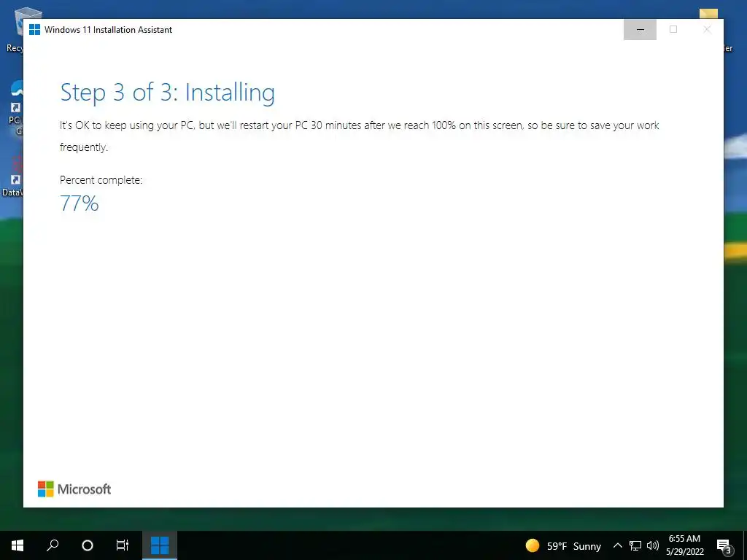The height and width of the screenshot is (560, 747).
Task: Launch Cortana circle icon
Action: [x=88, y=545]
